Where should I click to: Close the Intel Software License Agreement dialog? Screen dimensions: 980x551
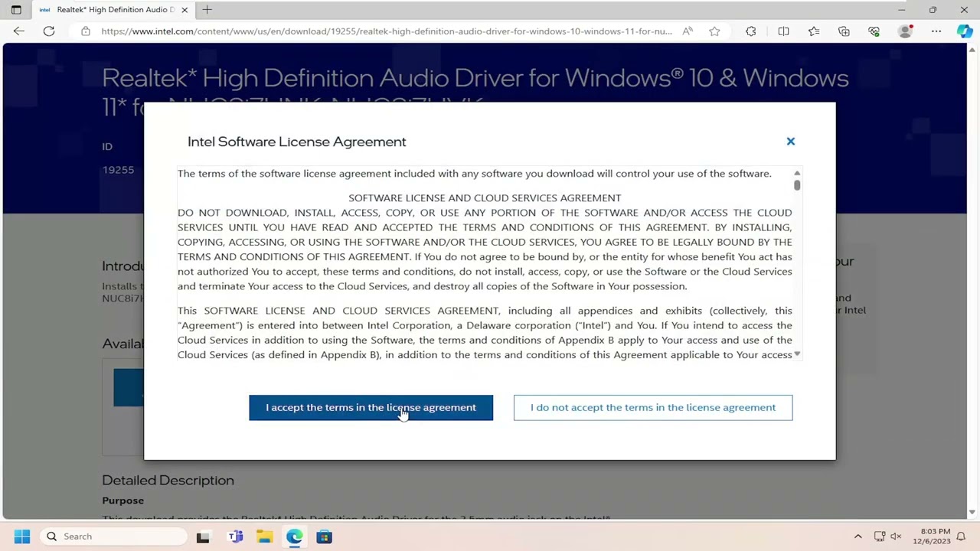click(x=791, y=142)
